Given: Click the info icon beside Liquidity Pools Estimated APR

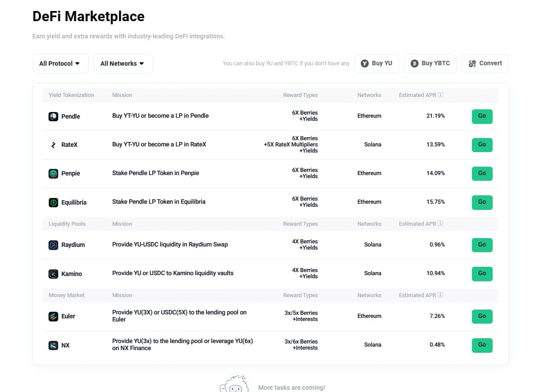Looking at the screenshot, I should pos(441,224).
